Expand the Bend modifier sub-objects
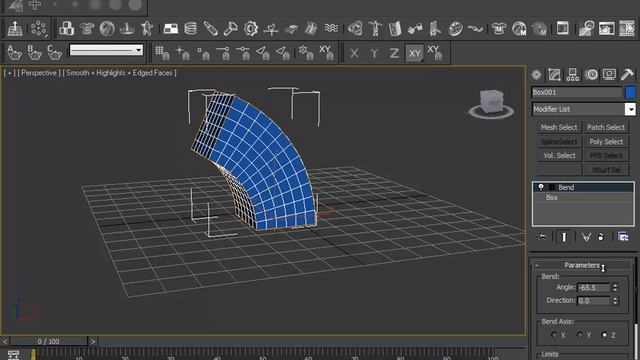 552,187
